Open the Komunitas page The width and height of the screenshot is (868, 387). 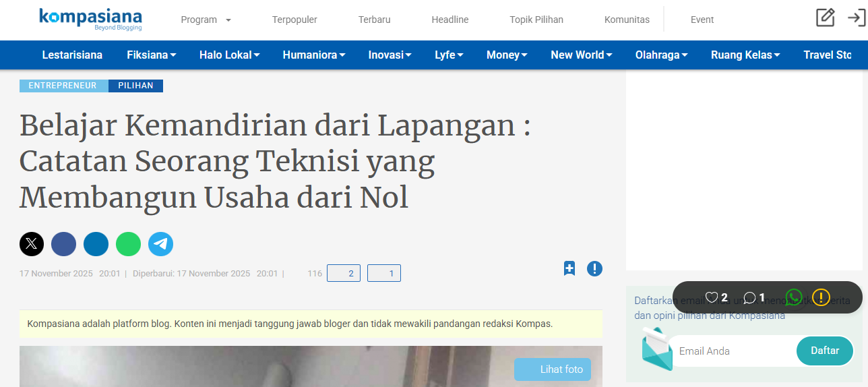(627, 20)
